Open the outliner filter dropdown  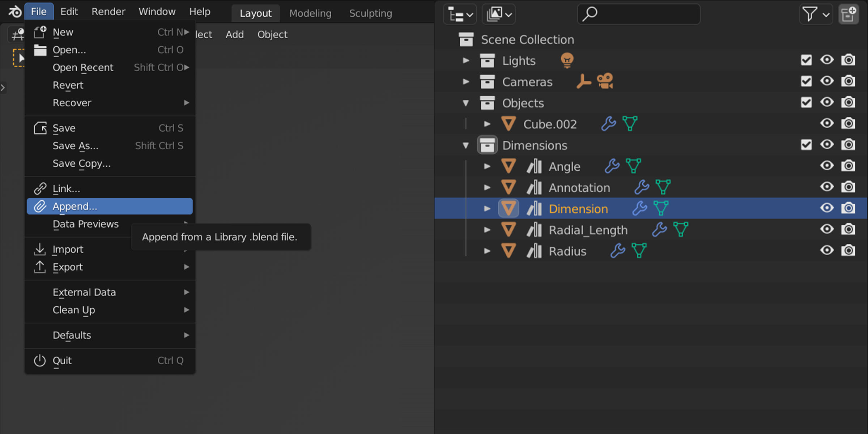[816, 14]
